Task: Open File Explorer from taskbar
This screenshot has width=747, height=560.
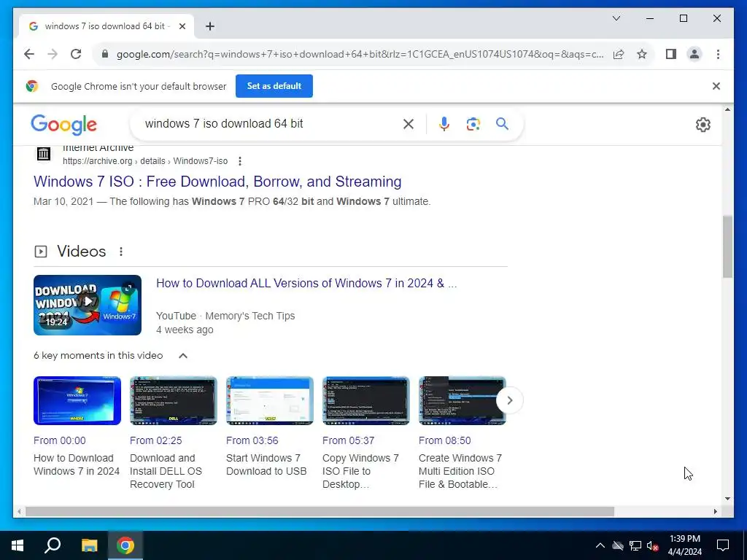Action: [x=89, y=545]
